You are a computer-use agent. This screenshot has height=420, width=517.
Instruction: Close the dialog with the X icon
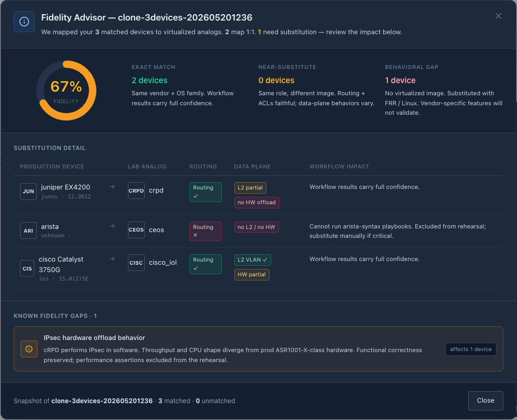coord(498,16)
